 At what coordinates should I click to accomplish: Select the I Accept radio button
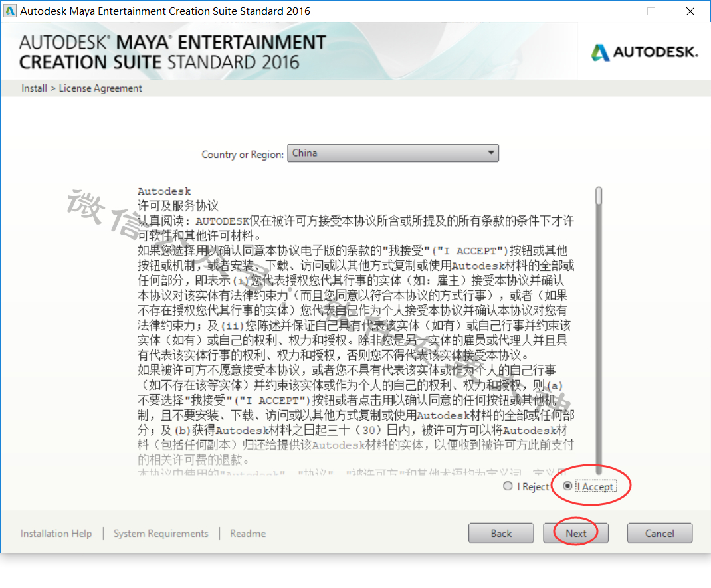click(x=567, y=486)
